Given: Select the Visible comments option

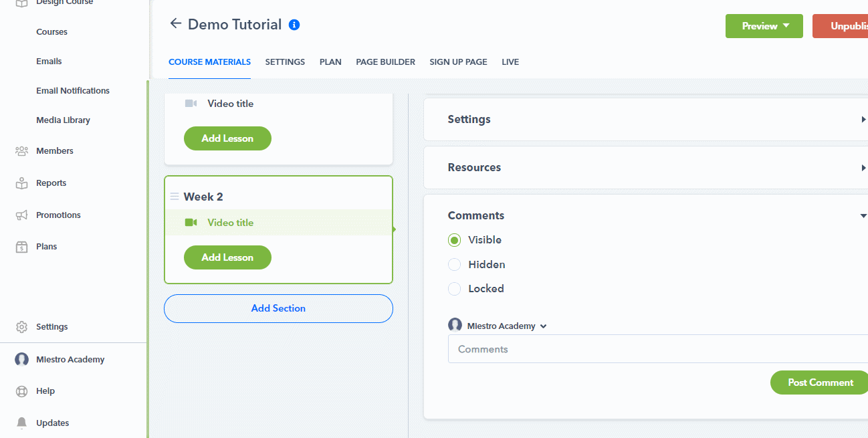Looking at the screenshot, I should [455, 240].
